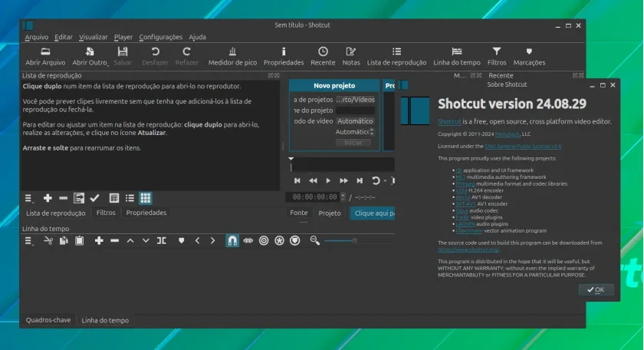Open the Player menu

123,37
